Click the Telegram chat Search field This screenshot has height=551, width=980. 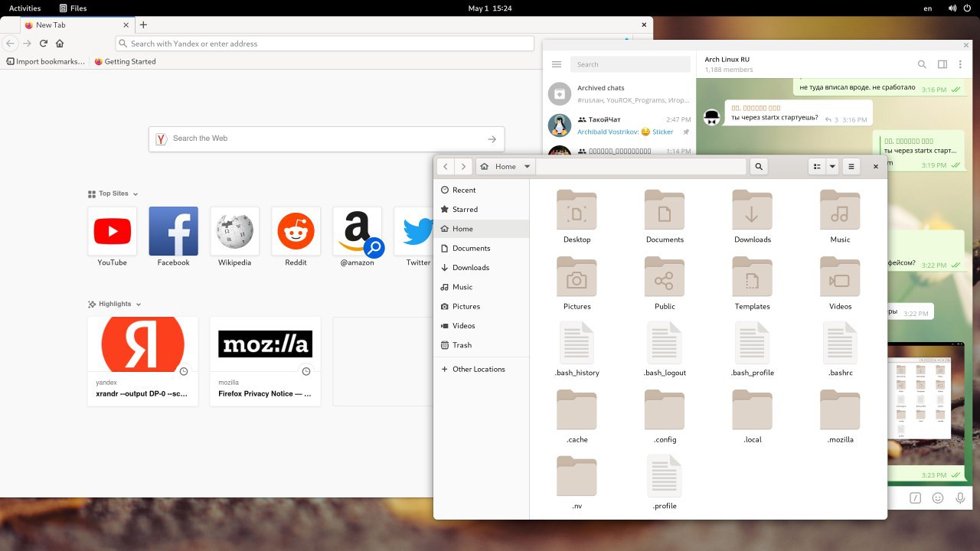coord(630,64)
